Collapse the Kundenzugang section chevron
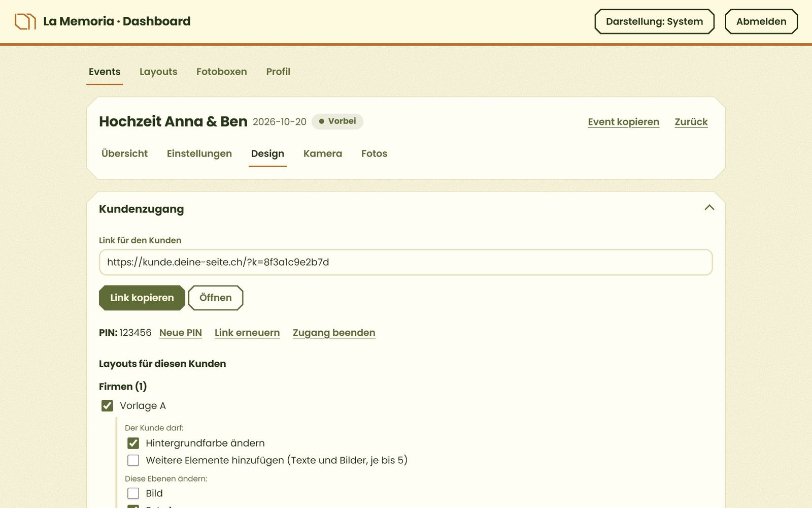 [709, 207]
